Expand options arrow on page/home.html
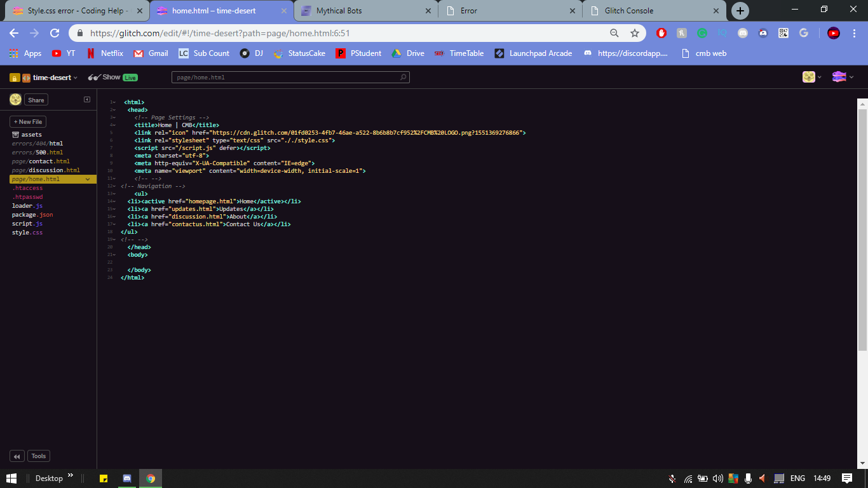Viewport: 868px width, 488px height. pos(88,179)
